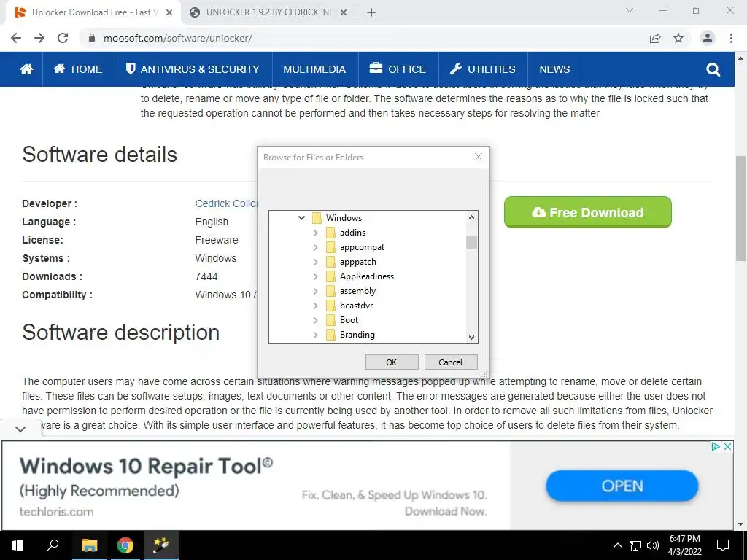Click the taskbar search magnifier
This screenshot has width=747, height=560.
(53, 545)
